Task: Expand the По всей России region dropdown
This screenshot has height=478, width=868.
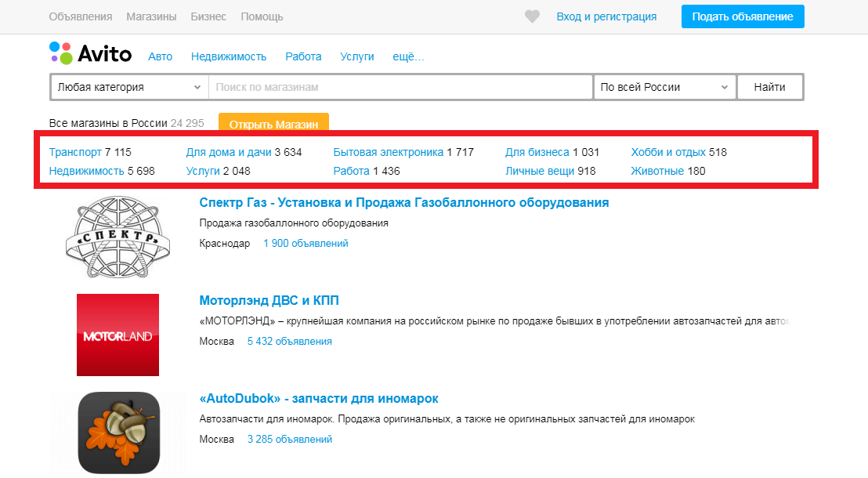Action: (x=664, y=87)
